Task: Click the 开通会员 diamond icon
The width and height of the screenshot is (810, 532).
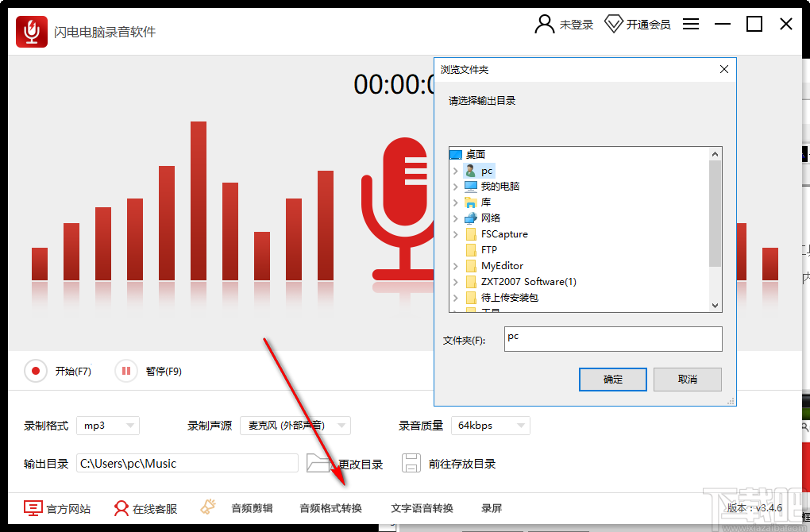Action: tap(614, 24)
